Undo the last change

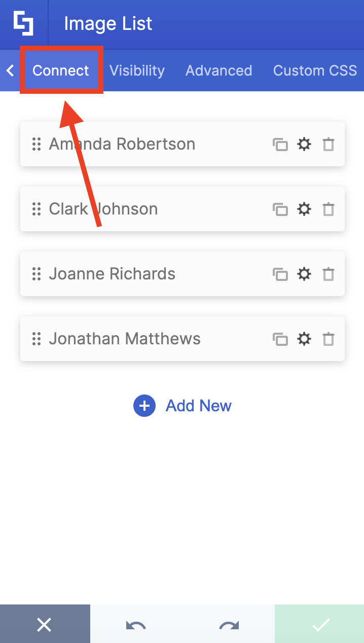coord(136,624)
